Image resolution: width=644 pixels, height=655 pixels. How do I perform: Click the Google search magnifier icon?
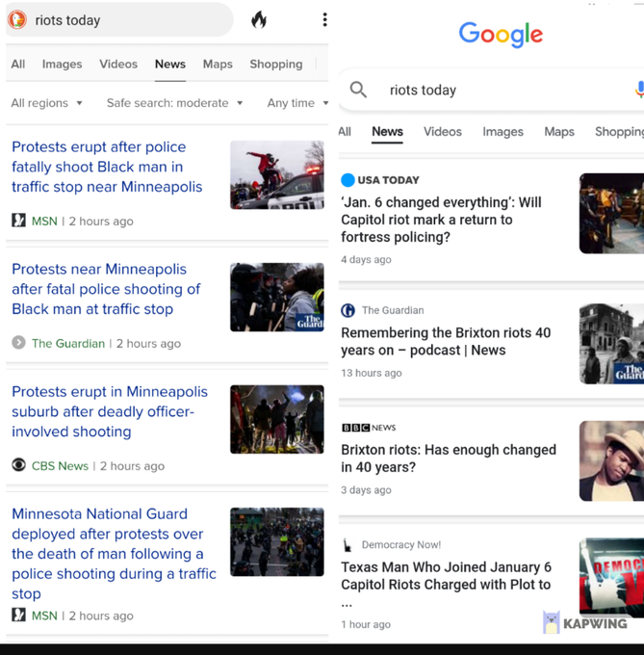pyautogui.click(x=358, y=90)
